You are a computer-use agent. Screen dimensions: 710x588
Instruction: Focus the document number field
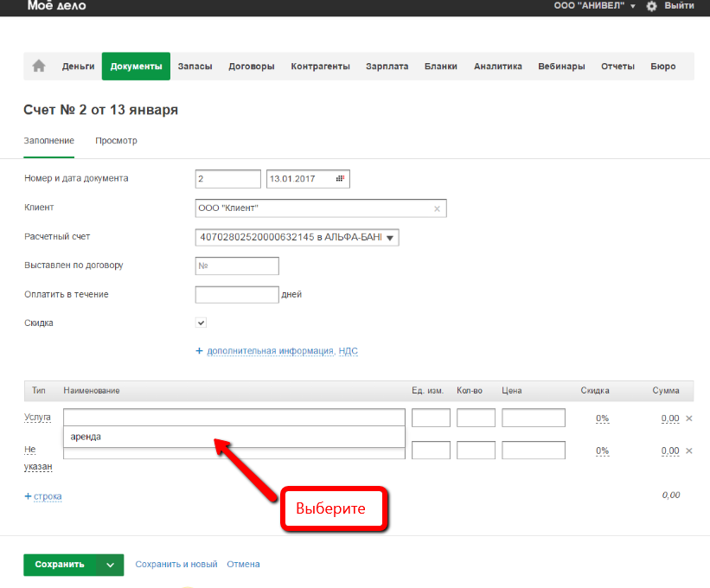coord(227,179)
